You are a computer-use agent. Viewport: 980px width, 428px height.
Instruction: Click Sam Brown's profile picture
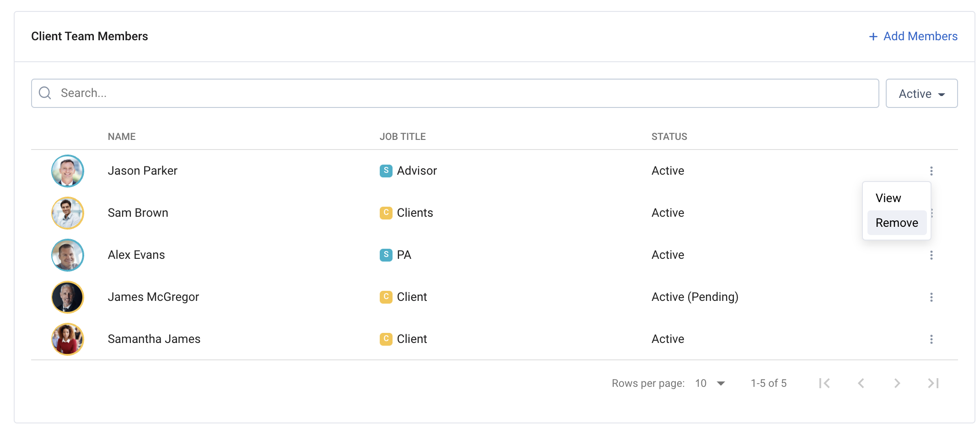point(67,213)
